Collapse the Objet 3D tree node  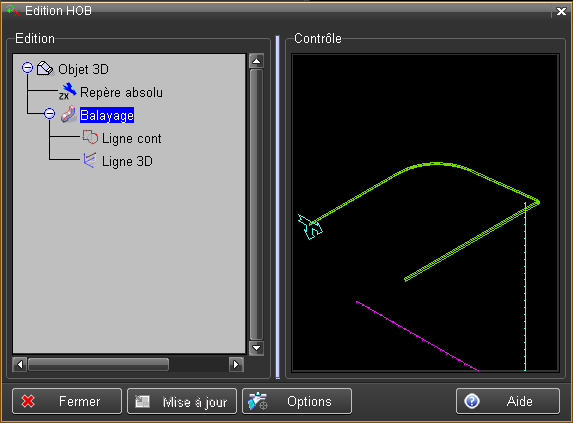[x=27, y=68]
